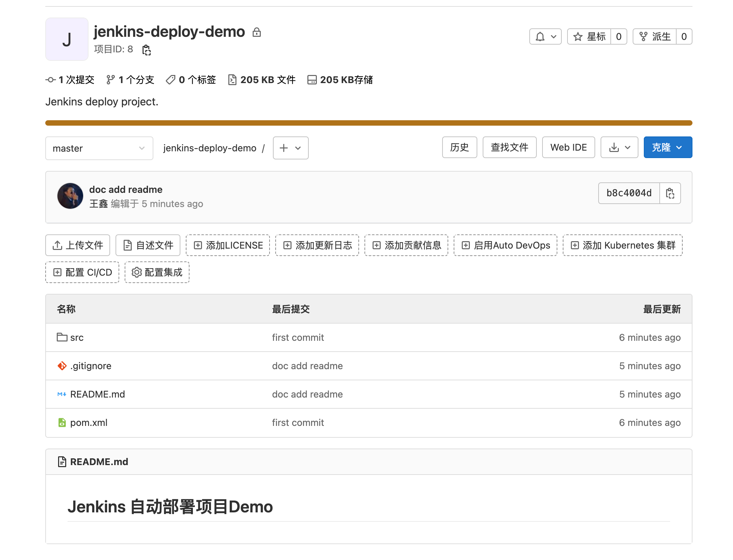Open commit 历史 history

click(x=459, y=147)
